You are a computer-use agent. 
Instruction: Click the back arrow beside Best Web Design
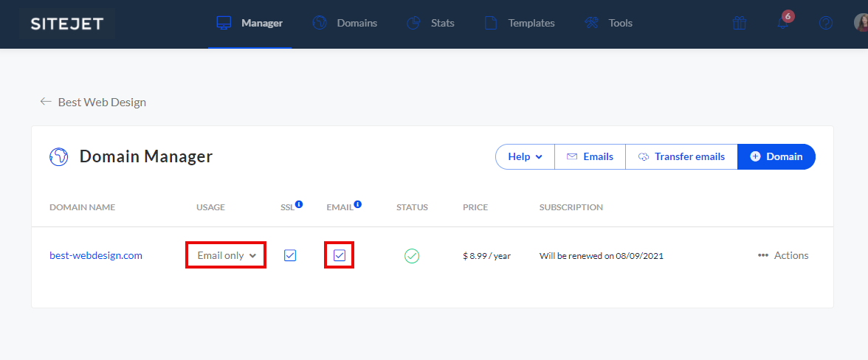[46, 102]
